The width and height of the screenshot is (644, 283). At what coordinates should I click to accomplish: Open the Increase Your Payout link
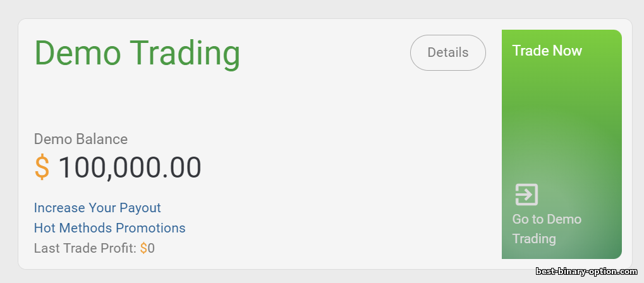point(97,207)
